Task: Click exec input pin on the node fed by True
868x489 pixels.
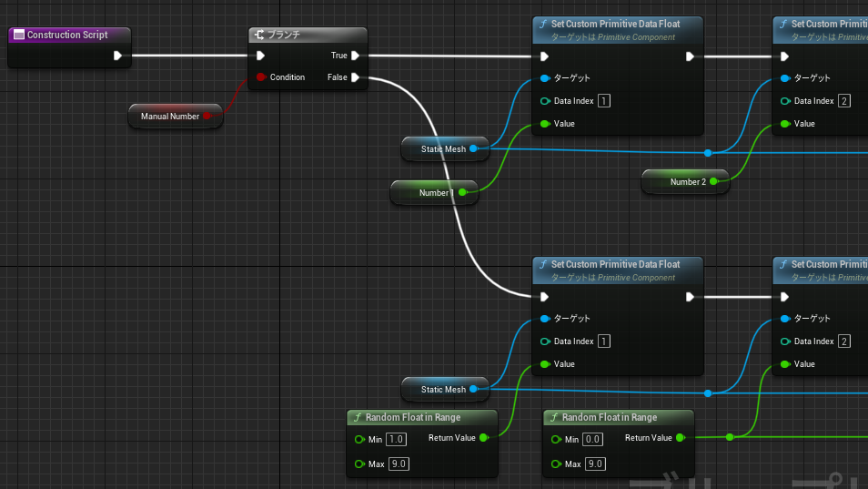Action: [544, 56]
